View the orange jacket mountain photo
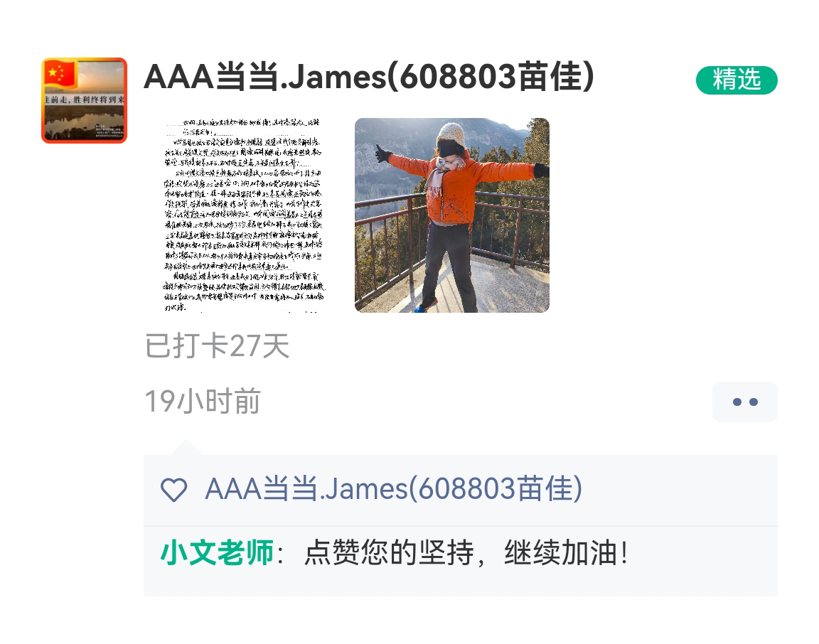The image size is (819, 644). (x=452, y=215)
